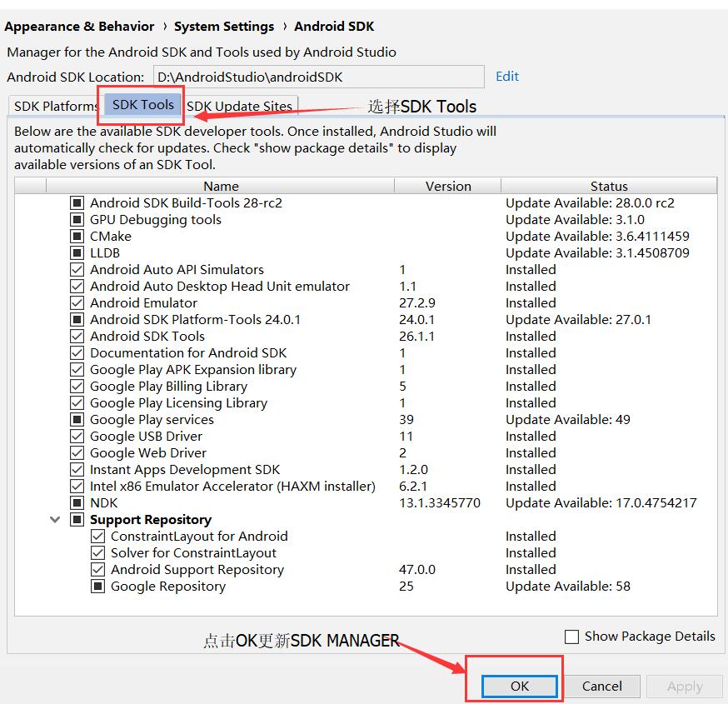Select the 'Update Available: 3.1.4508709' status cell
Screen dimensions: 728x704
[597, 253]
